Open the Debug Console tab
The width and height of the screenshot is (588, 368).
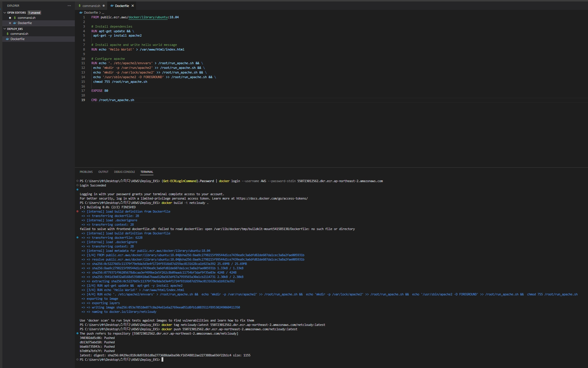click(124, 172)
